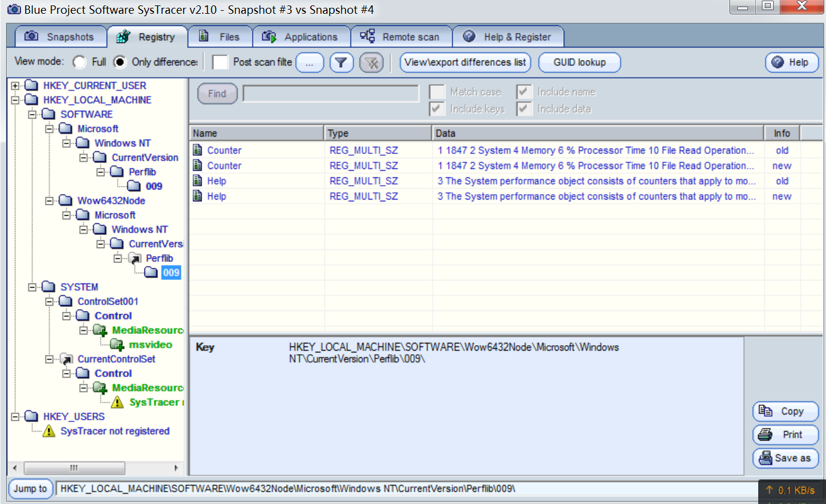The height and width of the screenshot is (504, 826).
Task: Click the post scan filter ellipsis button
Action: pos(310,62)
